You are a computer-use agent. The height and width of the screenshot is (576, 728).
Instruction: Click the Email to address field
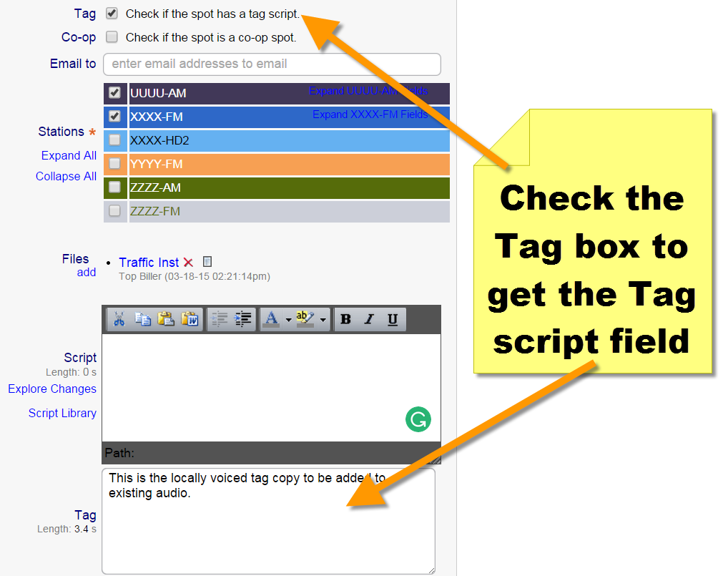coord(272,64)
